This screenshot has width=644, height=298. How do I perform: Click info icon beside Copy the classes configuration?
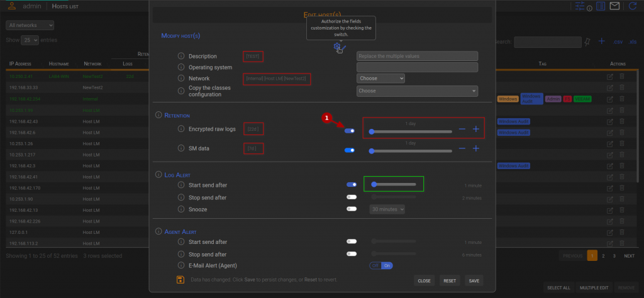(181, 91)
